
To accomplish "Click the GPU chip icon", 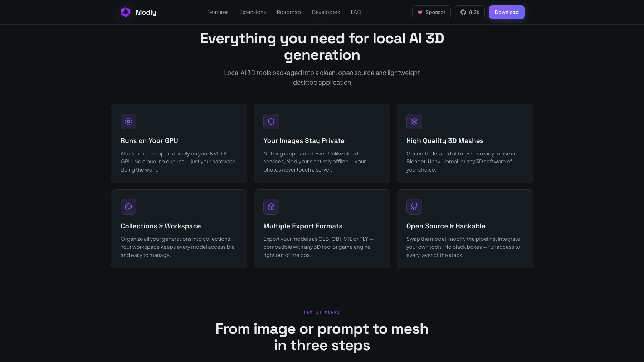I will click(128, 122).
